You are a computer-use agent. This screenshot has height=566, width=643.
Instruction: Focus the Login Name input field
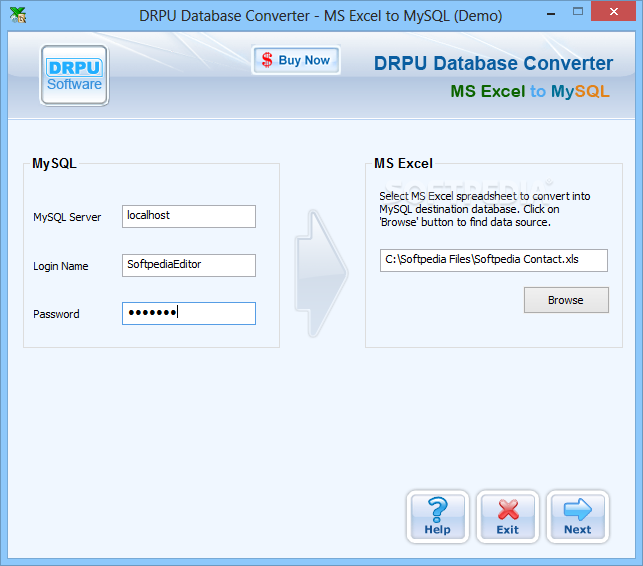pyautogui.click(x=189, y=265)
